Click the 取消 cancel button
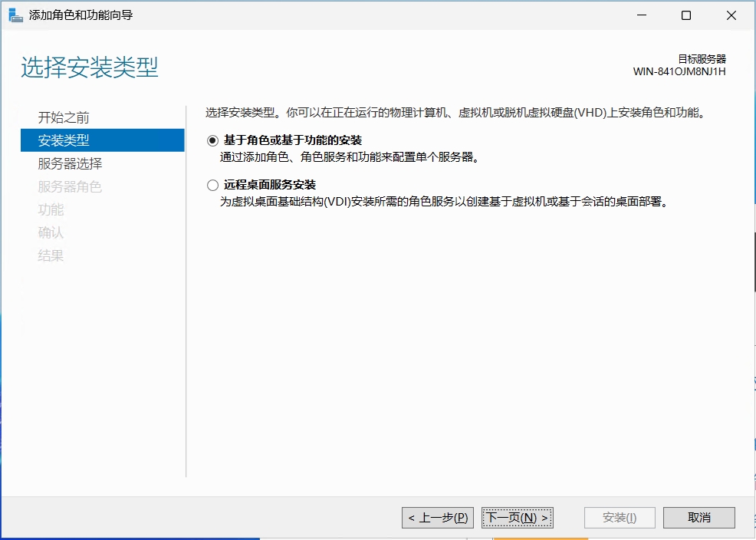Screen dimensions: 756x540 (699, 518)
